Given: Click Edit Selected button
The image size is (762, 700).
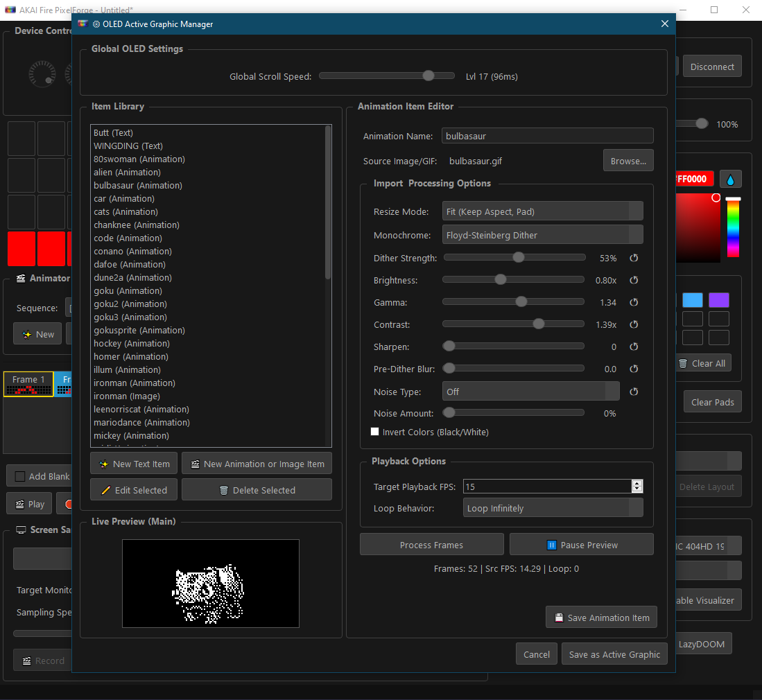Looking at the screenshot, I should (134, 490).
